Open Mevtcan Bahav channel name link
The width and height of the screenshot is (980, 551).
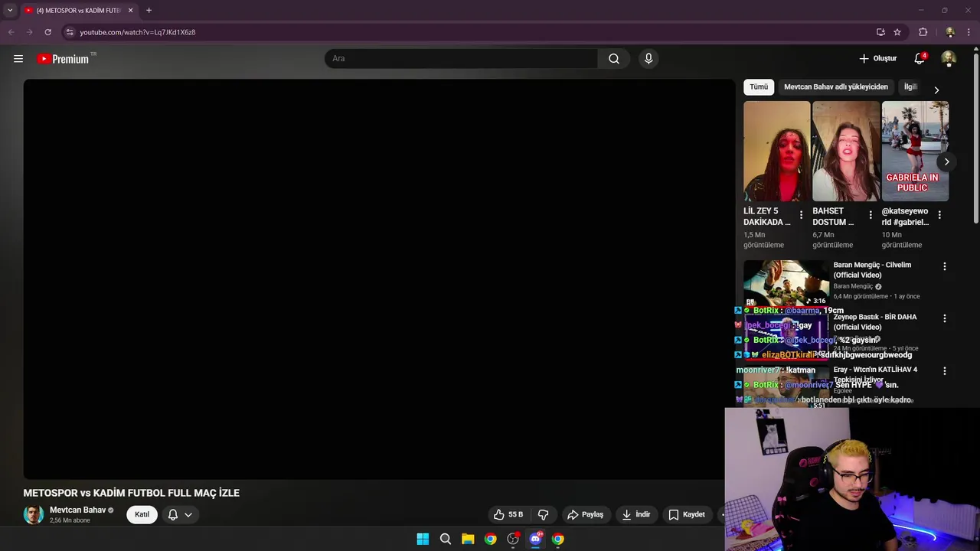coord(77,510)
